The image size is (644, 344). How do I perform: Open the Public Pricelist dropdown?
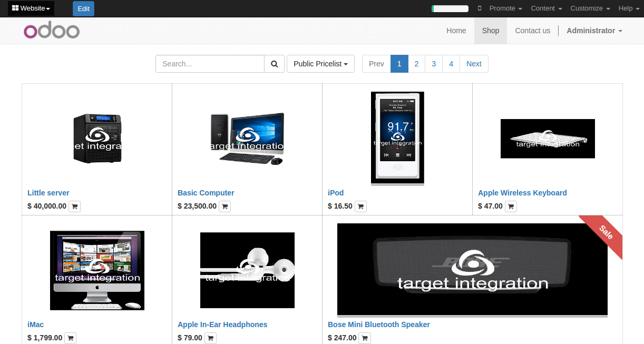click(320, 64)
